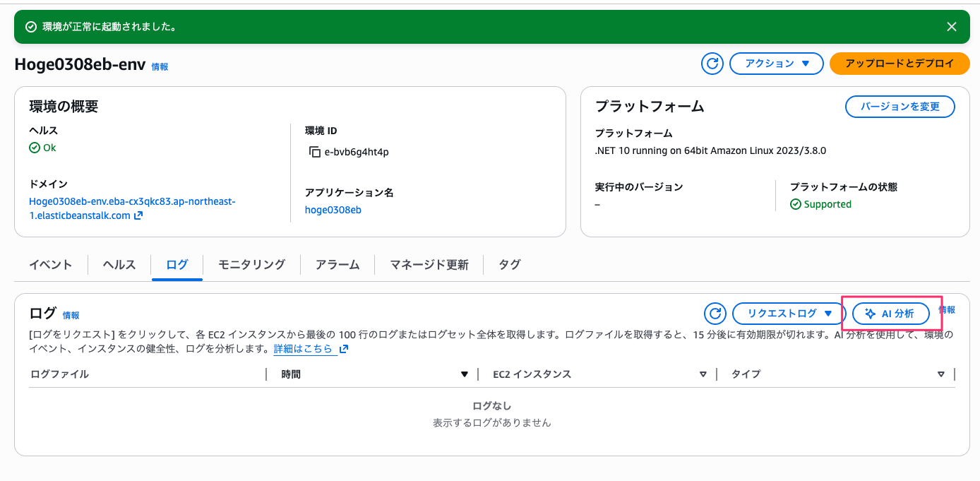The height and width of the screenshot is (481, 980).
Task: Click the バージョンを変更 button
Action: coord(900,106)
